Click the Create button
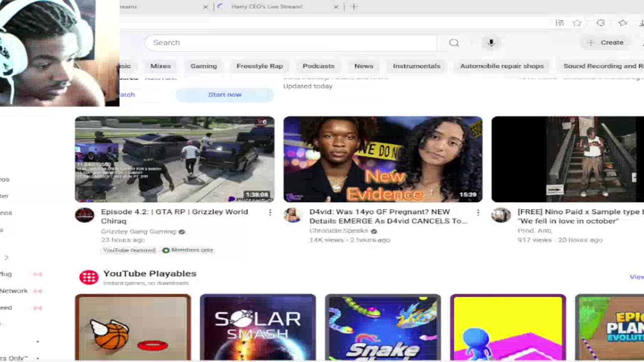This screenshot has height=362, width=644. point(605,43)
